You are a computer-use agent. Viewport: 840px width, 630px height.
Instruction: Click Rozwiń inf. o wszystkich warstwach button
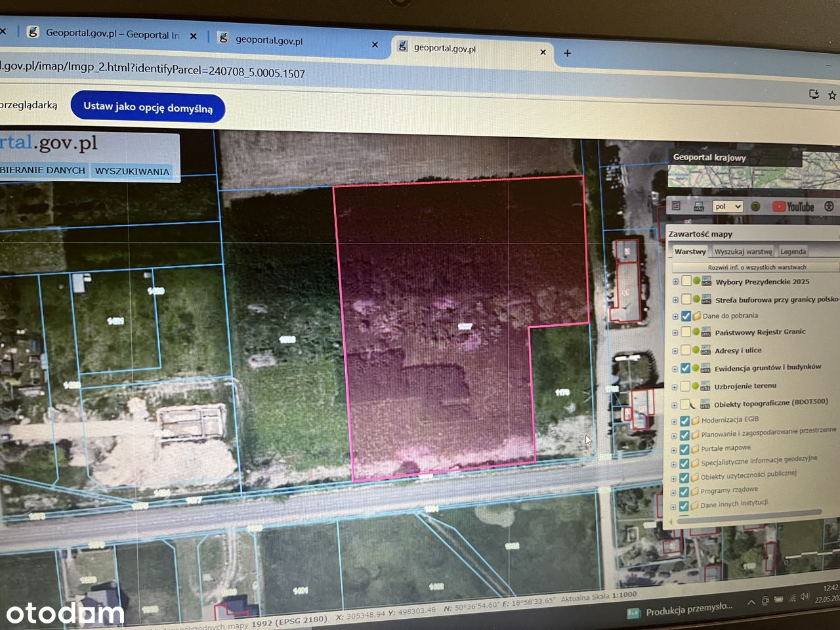coord(755,267)
